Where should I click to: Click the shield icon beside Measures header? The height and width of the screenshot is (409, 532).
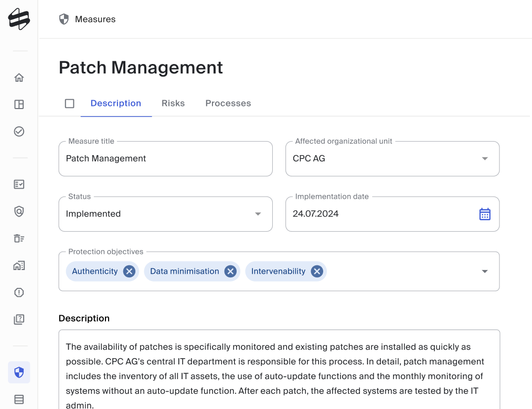(x=64, y=19)
